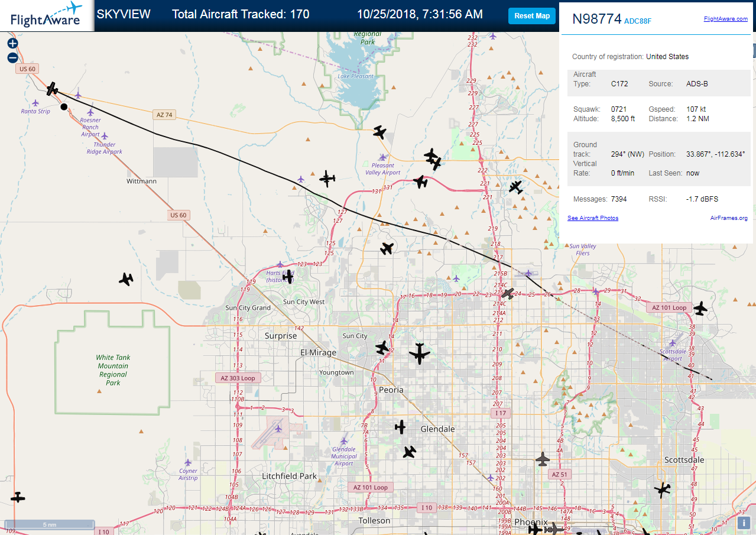Open See Aircraft Photos link
Image resolution: width=756 pixels, height=535 pixels.
pos(593,218)
